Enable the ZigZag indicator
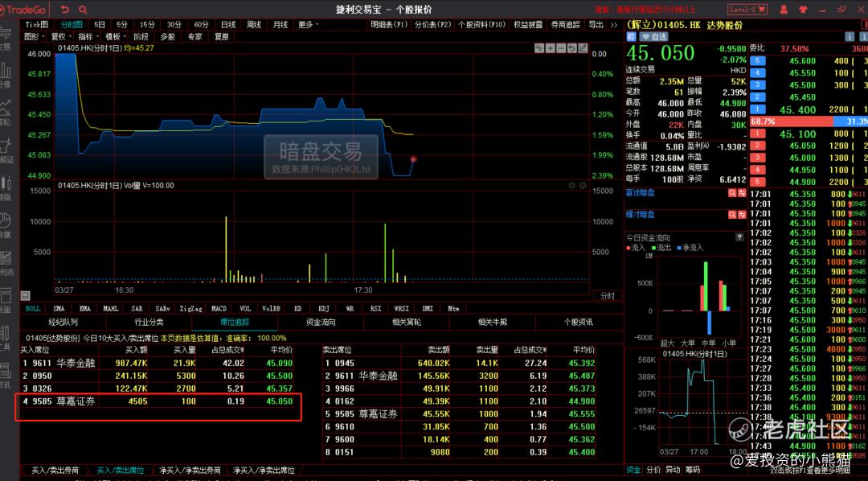 point(191,308)
